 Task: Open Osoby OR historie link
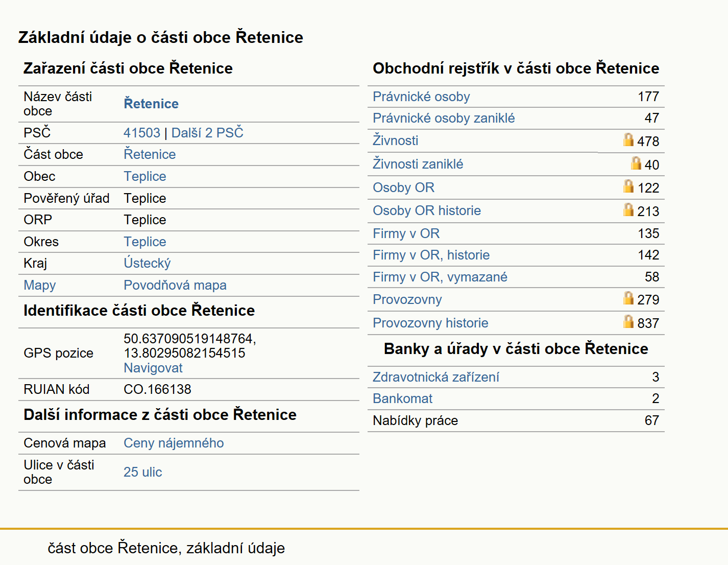427,210
